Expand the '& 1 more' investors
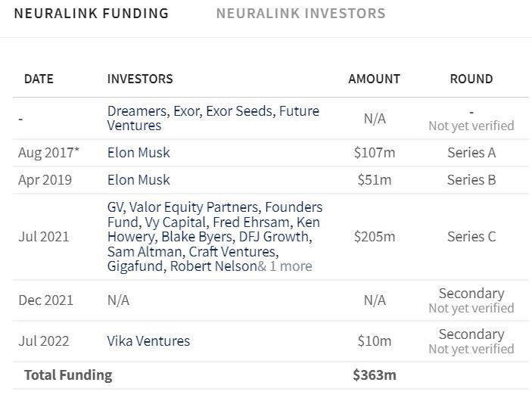The height and width of the screenshot is (401, 532). click(285, 266)
